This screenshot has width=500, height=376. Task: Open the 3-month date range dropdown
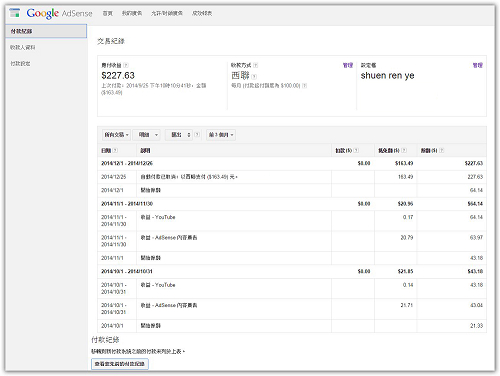221,135
